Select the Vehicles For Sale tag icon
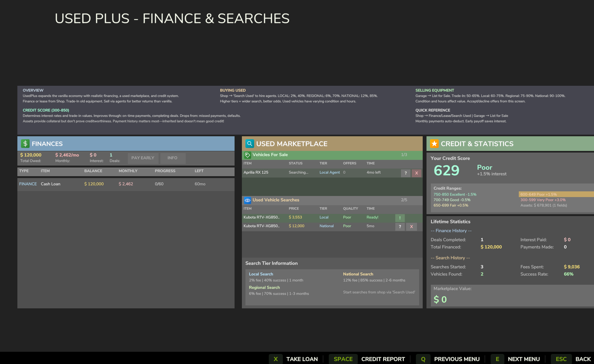 [x=247, y=155]
